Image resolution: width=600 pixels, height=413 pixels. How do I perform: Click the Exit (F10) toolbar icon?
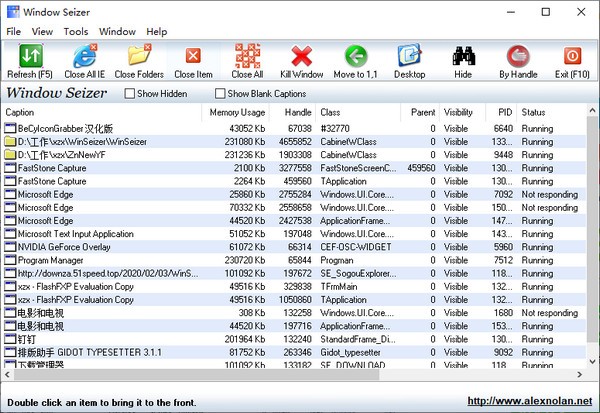point(572,56)
